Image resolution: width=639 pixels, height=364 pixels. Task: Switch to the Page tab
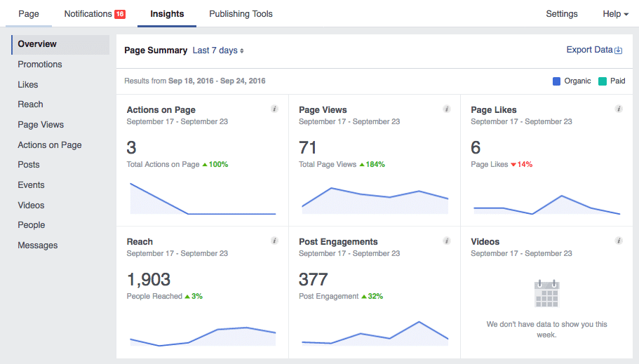pyautogui.click(x=29, y=14)
